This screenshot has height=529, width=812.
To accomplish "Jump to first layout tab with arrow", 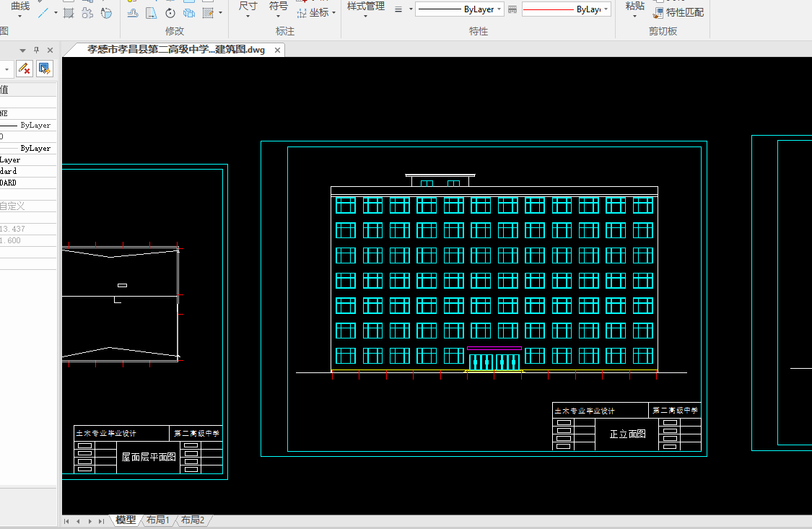I will 66,520.
